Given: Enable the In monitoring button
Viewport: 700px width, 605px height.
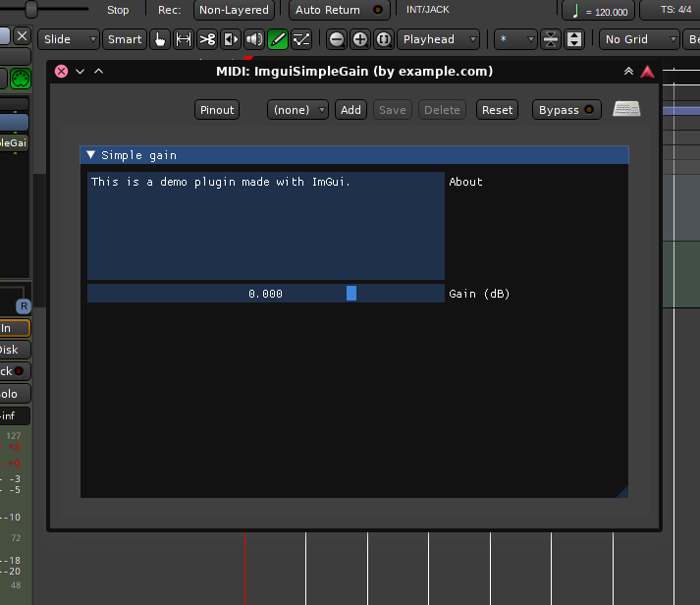Looking at the screenshot, I should [15, 328].
